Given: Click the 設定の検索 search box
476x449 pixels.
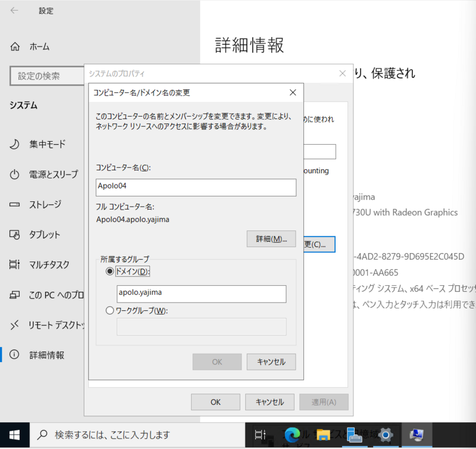Looking at the screenshot, I should pyautogui.click(x=48, y=76).
